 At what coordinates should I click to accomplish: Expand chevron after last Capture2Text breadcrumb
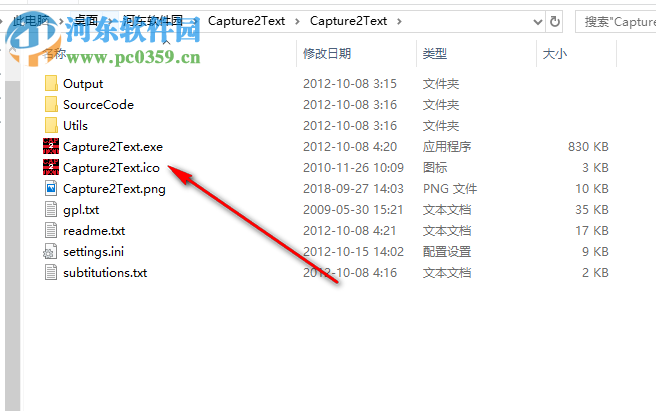pos(399,21)
